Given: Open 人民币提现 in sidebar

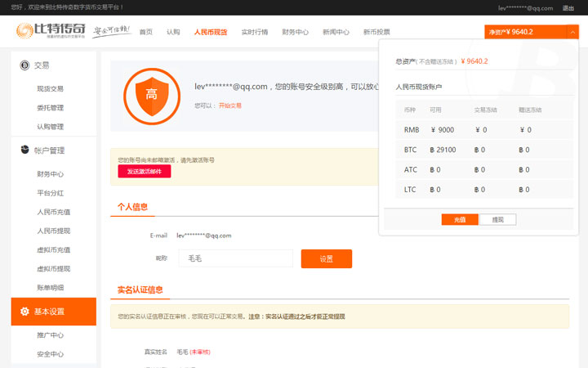Looking at the screenshot, I should tap(54, 231).
